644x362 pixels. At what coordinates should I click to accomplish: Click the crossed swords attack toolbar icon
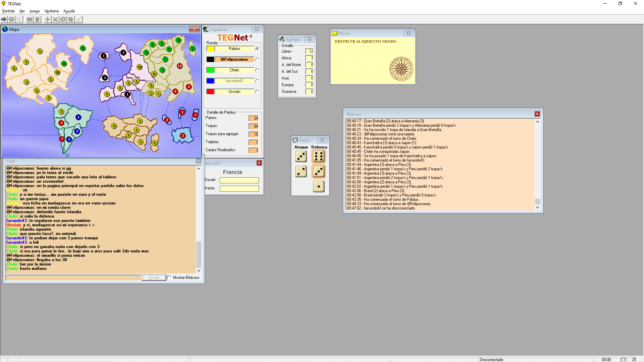pos(55,19)
